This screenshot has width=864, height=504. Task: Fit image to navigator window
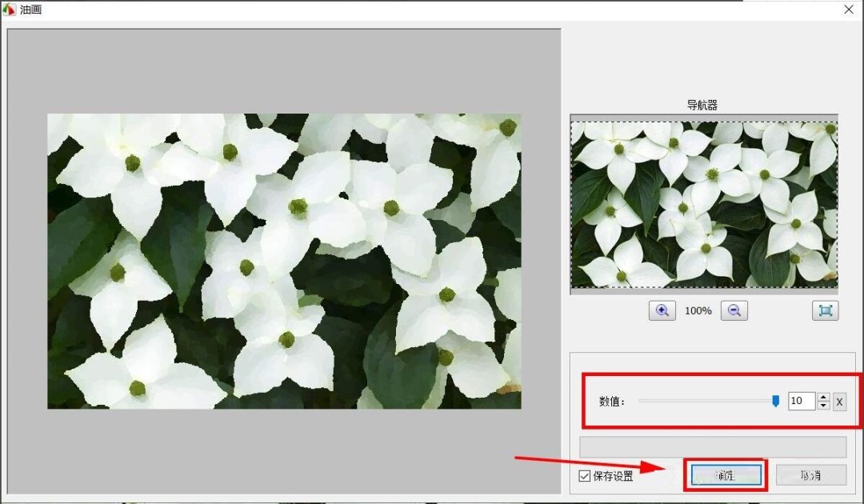(x=825, y=310)
